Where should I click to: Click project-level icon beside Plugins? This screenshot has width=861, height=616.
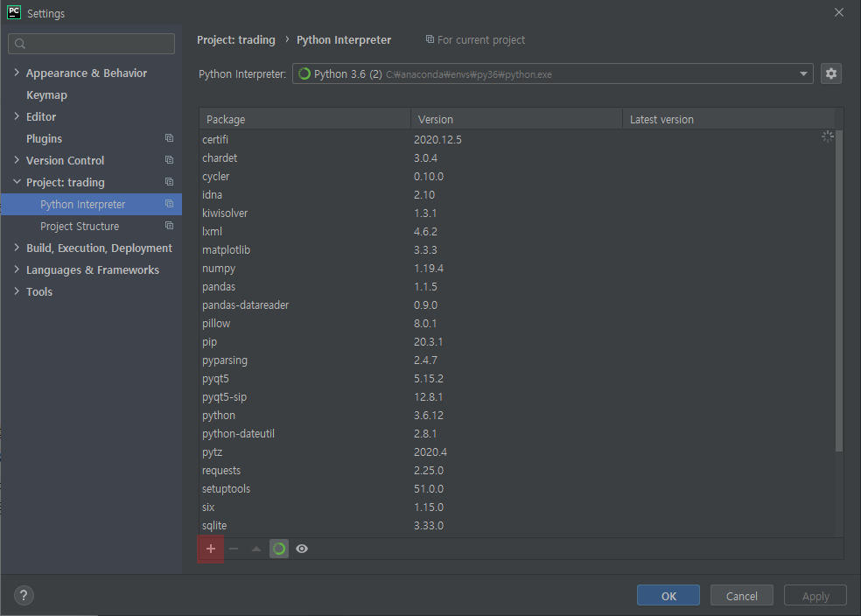tap(169, 138)
